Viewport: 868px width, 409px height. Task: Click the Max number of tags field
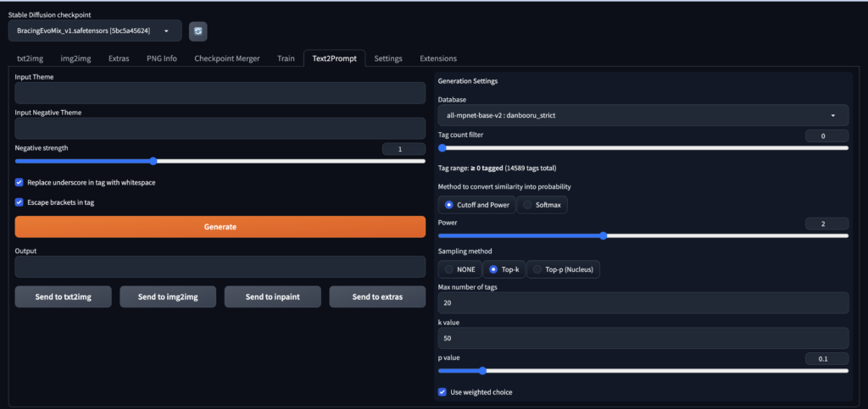tap(643, 302)
